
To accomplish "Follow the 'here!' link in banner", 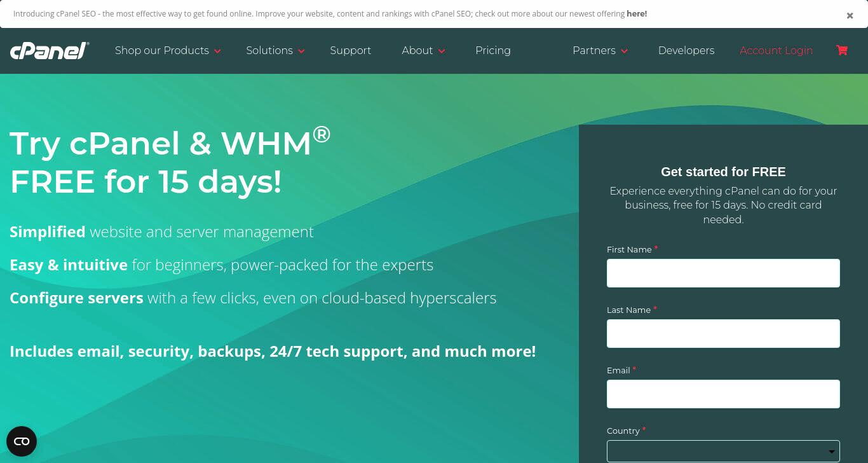I will pos(637,13).
